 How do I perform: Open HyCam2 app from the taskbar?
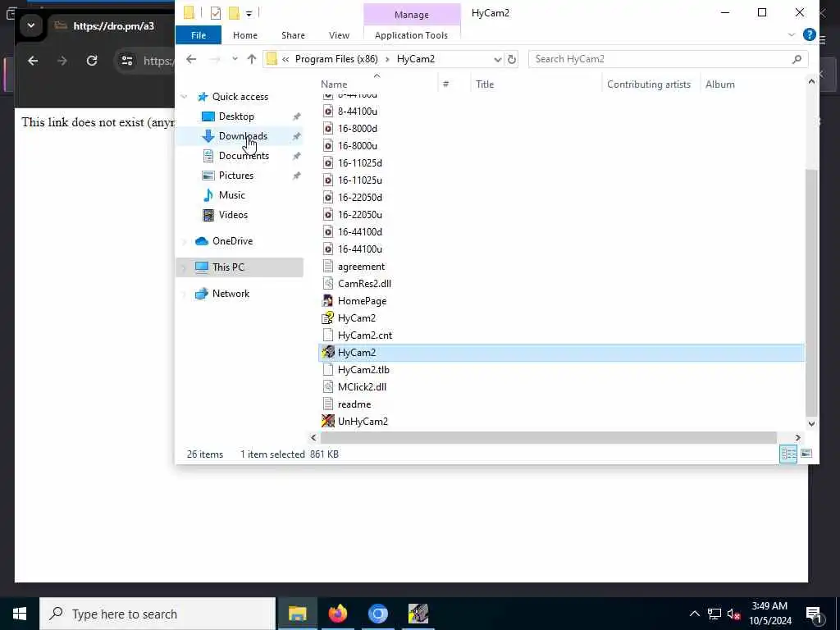[x=418, y=614]
